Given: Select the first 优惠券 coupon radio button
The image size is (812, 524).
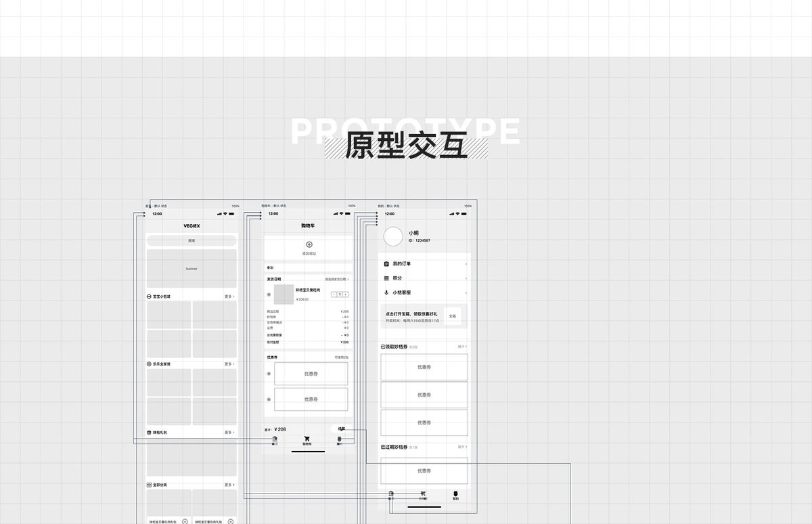Looking at the screenshot, I should [x=269, y=373].
